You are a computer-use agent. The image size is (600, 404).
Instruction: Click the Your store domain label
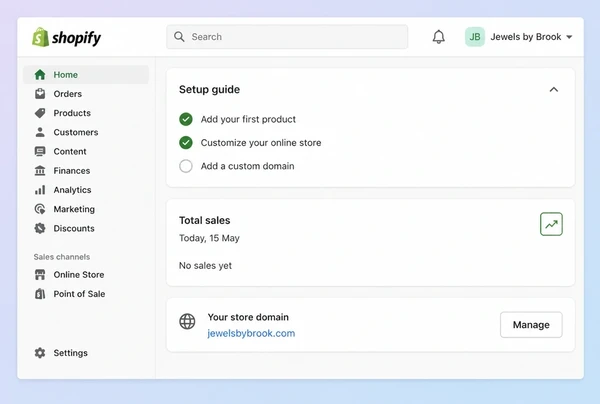coord(248,317)
